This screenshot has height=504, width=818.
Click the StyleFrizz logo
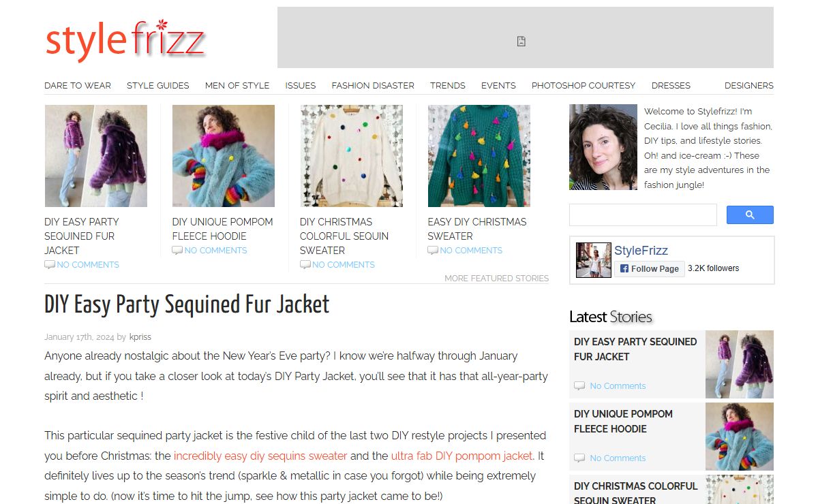125,40
